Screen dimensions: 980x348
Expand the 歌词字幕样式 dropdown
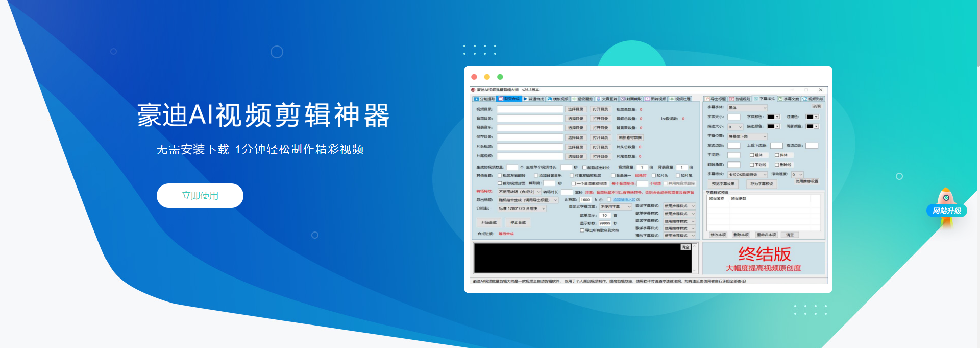[680, 206]
